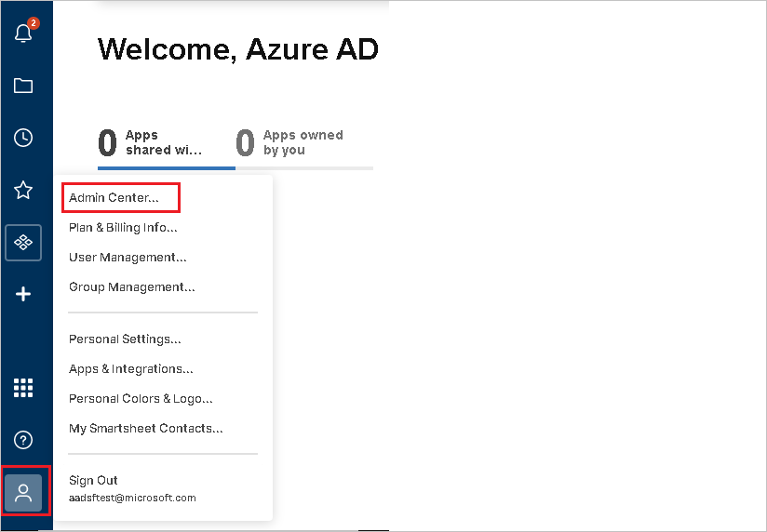Open Personal Colors & Logo
The image size is (767, 532).
[141, 398]
